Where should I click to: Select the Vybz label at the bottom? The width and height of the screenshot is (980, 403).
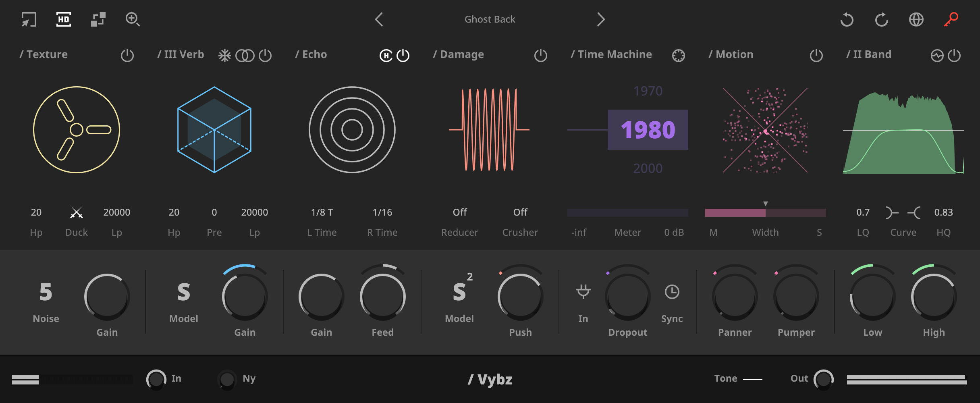click(490, 379)
